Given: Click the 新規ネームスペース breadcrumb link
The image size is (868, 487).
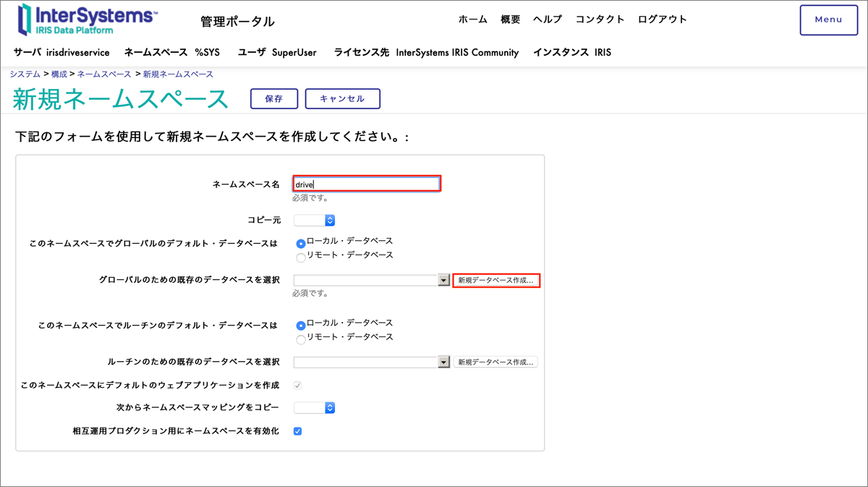Looking at the screenshot, I should [x=178, y=75].
